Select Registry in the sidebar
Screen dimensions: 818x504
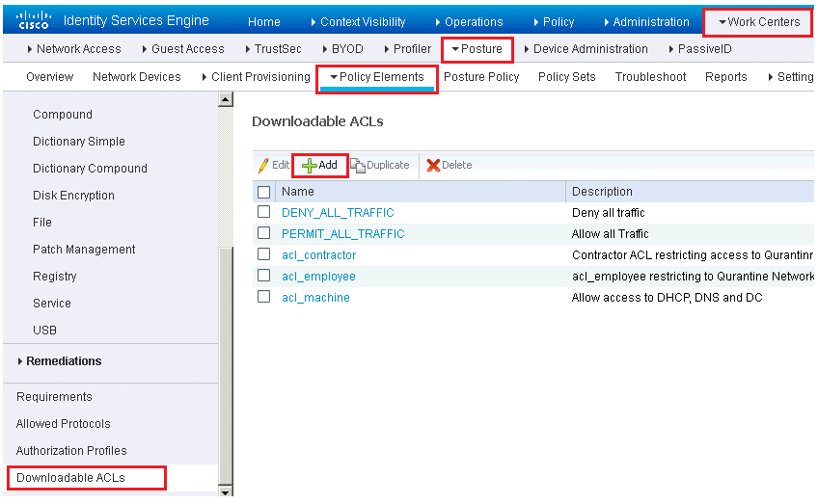[x=55, y=277]
